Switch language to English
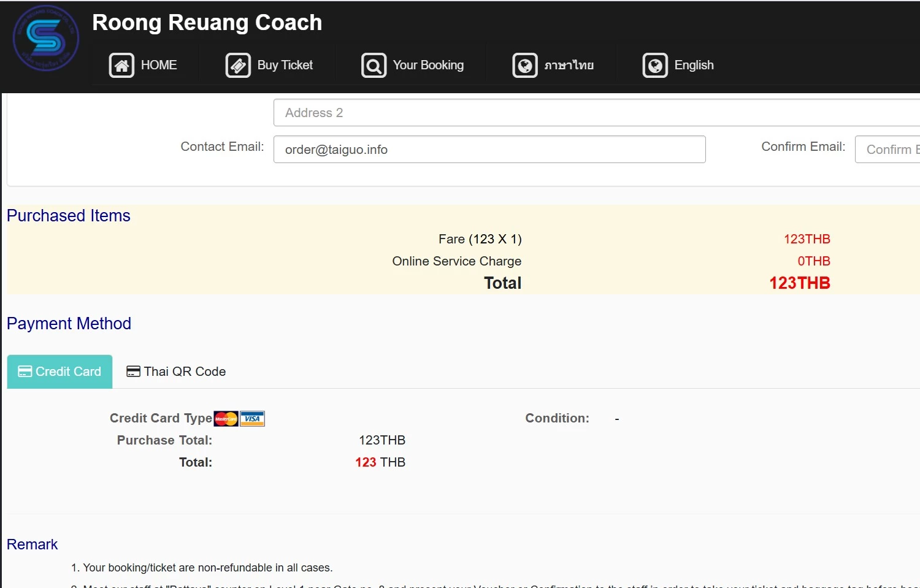 [678, 65]
